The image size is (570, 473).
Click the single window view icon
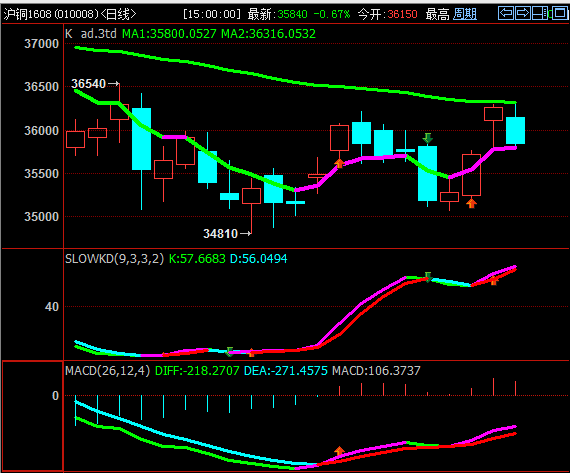(559, 13)
